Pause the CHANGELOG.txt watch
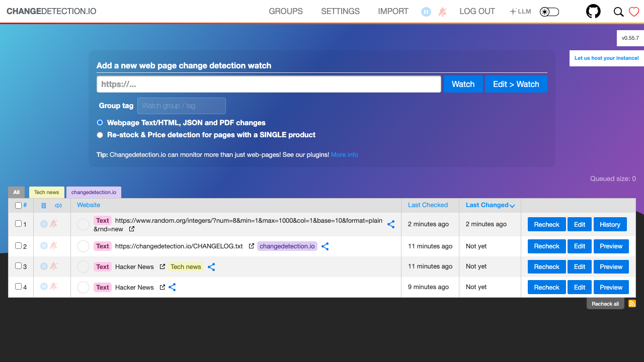This screenshot has height=362, width=644. 44,246
